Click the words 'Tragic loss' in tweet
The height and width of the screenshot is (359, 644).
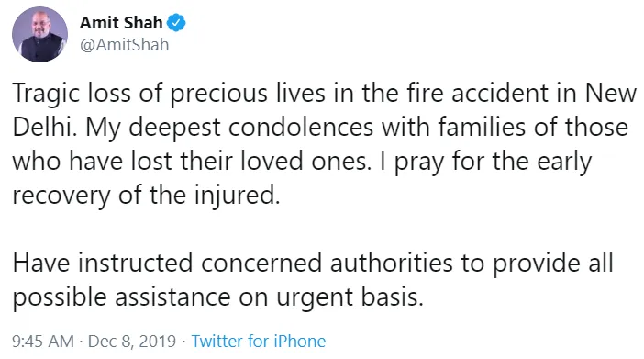point(72,94)
